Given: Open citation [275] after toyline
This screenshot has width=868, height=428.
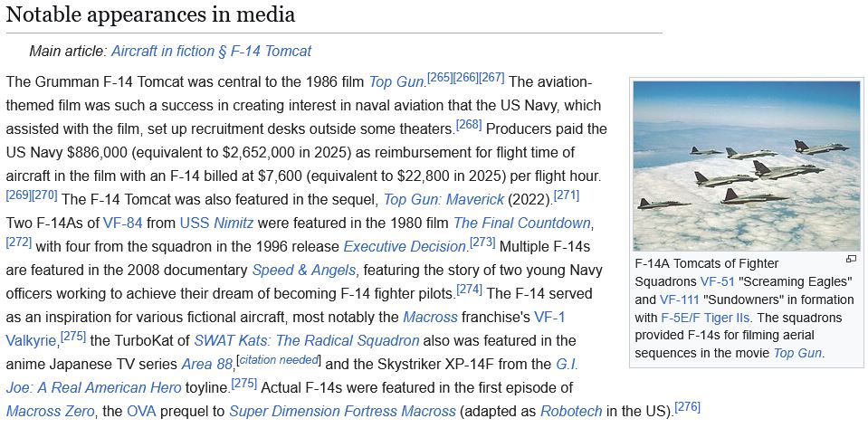Looking at the screenshot, I should [x=244, y=383].
